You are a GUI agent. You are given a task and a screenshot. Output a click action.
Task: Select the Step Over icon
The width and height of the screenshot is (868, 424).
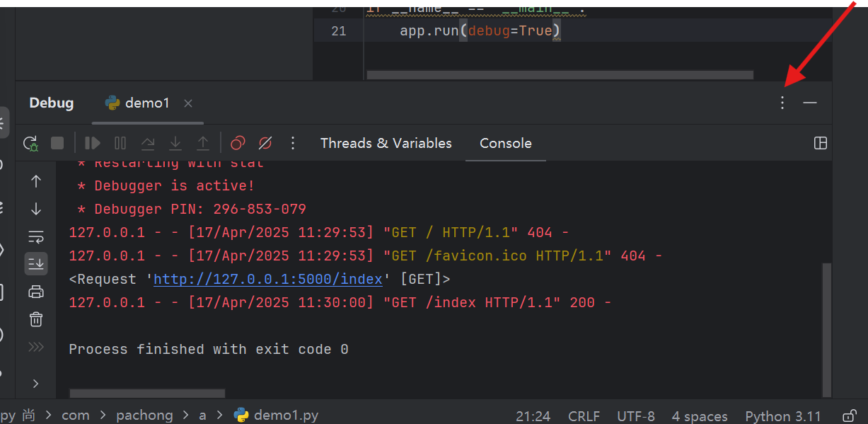(x=147, y=143)
